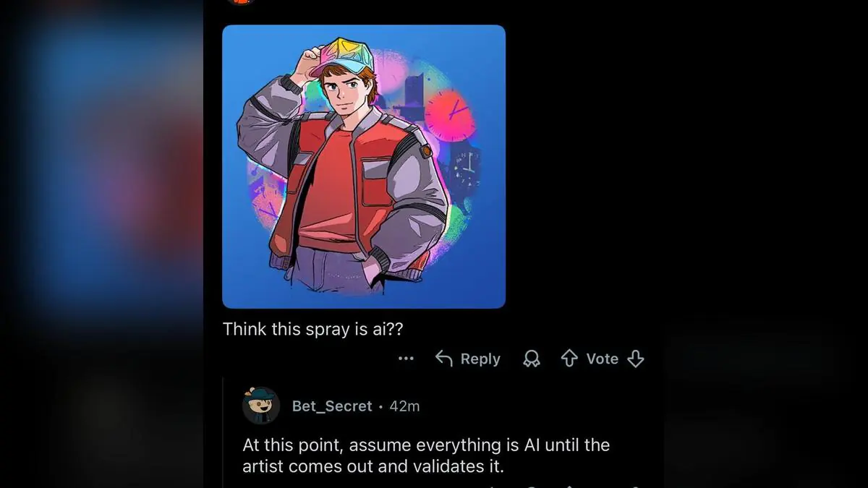Select the medal icon between Reply and Vote

click(532, 359)
